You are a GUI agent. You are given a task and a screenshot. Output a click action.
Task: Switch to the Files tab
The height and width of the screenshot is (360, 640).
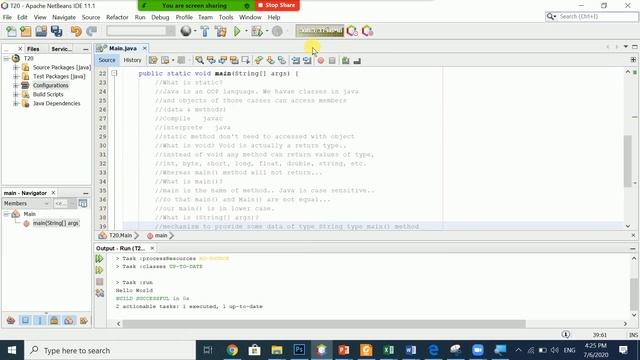pyautogui.click(x=33, y=49)
